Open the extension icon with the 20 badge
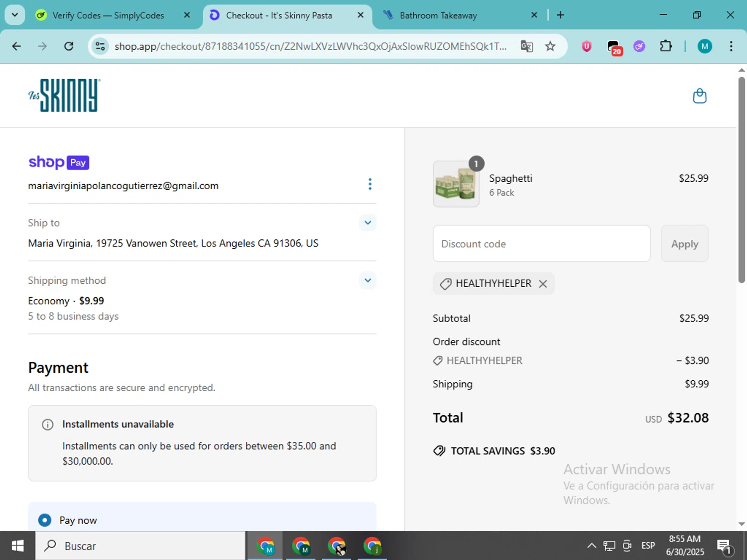Image resolution: width=747 pixels, height=560 pixels. (x=615, y=47)
